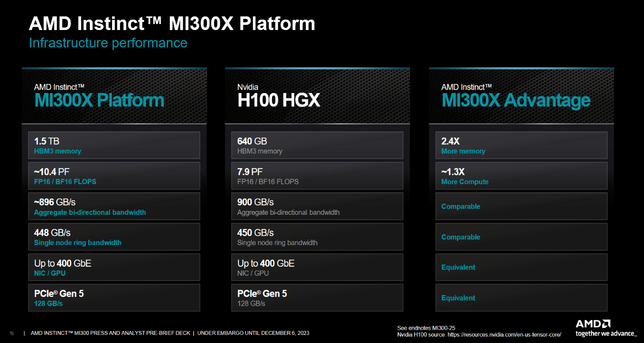Image resolution: width=644 pixels, height=343 pixels.
Task: Click the MI300X Advantage column header
Action: [516, 100]
